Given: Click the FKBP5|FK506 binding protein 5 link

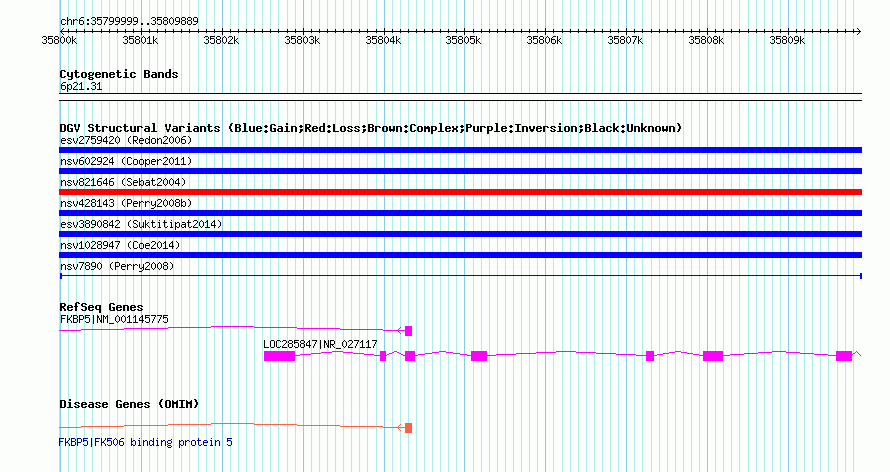Looking at the screenshot, I should tap(146, 442).
